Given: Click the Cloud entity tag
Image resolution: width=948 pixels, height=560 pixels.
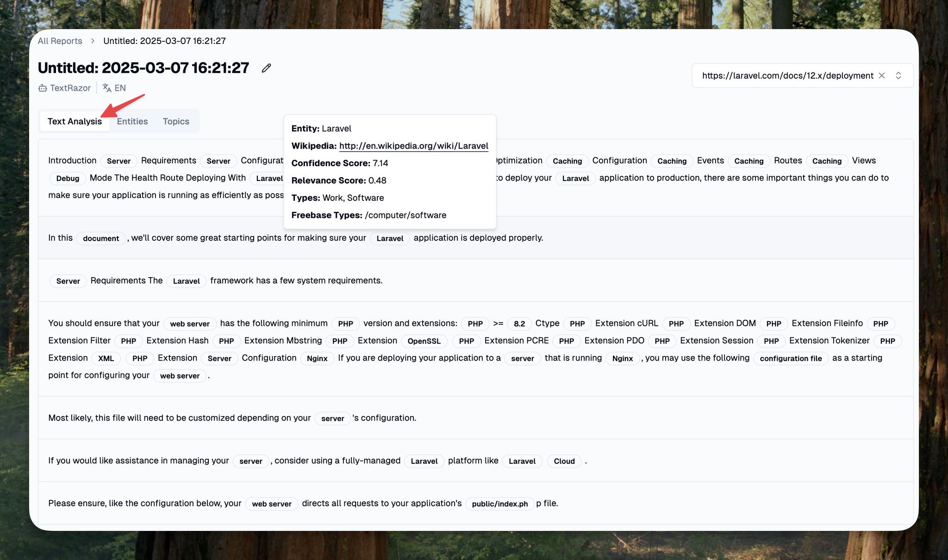Looking at the screenshot, I should pyautogui.click(x=564, y=461).
